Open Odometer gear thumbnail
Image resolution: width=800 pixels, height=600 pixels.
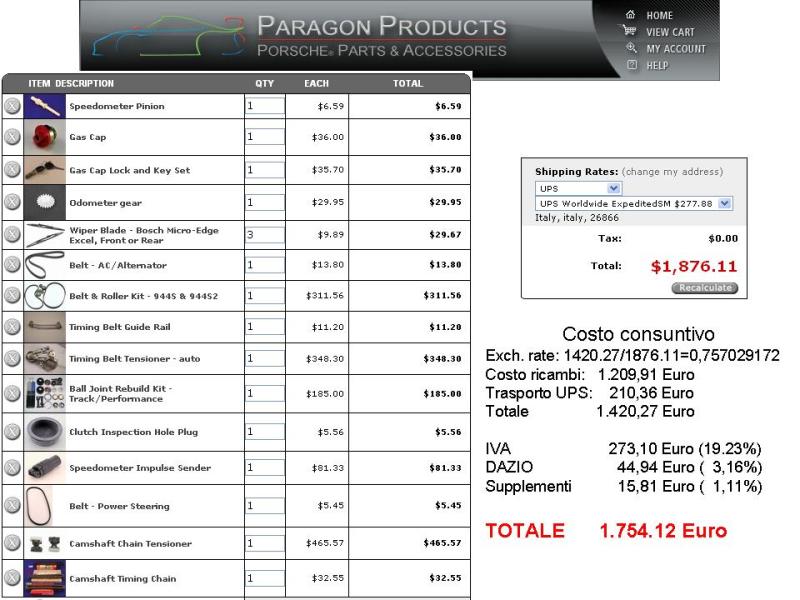[45, 203]
